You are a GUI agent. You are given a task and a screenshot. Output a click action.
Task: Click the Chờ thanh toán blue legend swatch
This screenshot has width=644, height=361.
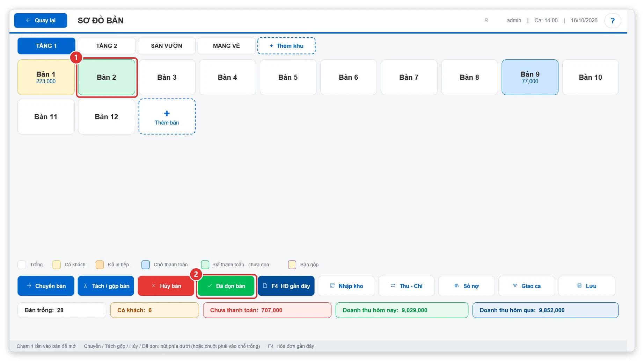point(146,265)
